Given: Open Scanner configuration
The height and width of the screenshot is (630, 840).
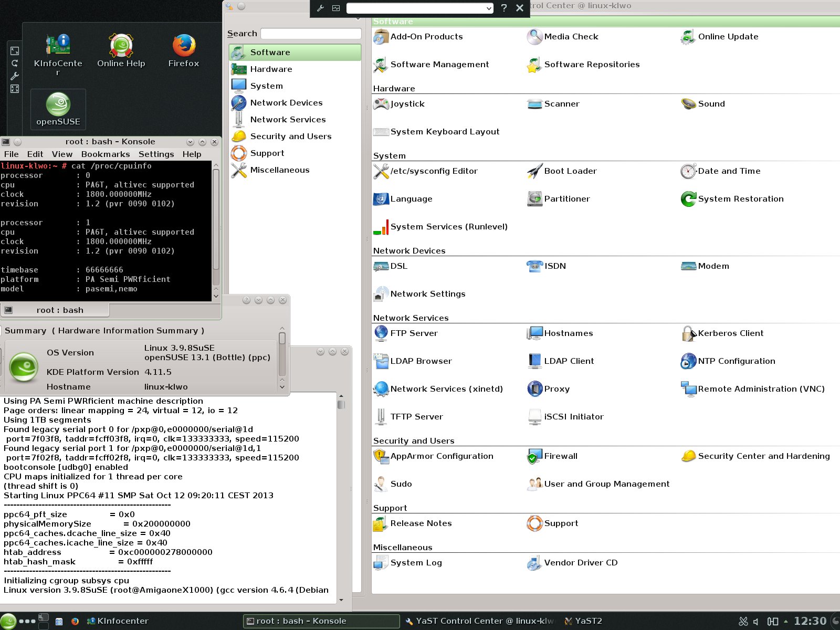Looking at the screenshot, I should (x=553, y=104).
